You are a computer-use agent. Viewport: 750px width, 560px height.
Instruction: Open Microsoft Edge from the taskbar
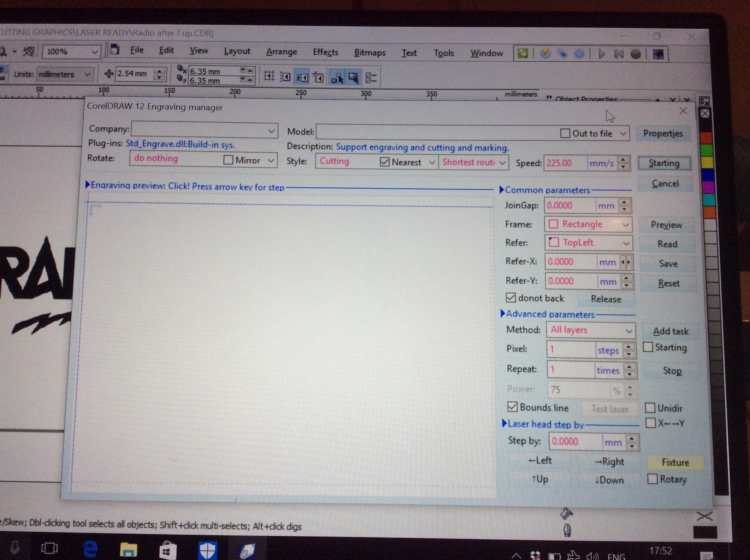pyautogui.click(x=90, y=549)
